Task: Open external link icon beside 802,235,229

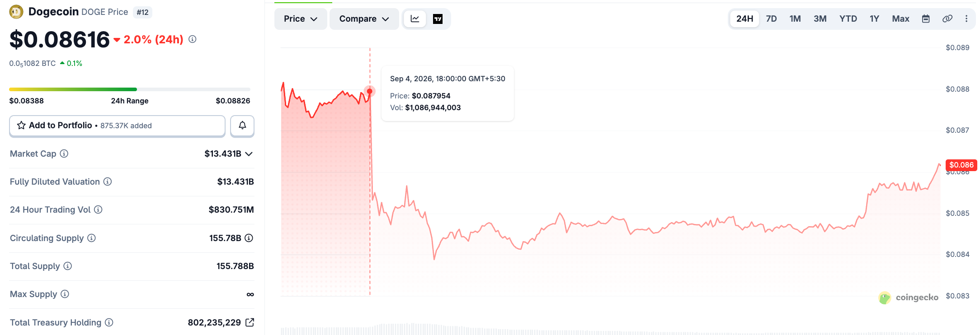Action: pos(250,322)
